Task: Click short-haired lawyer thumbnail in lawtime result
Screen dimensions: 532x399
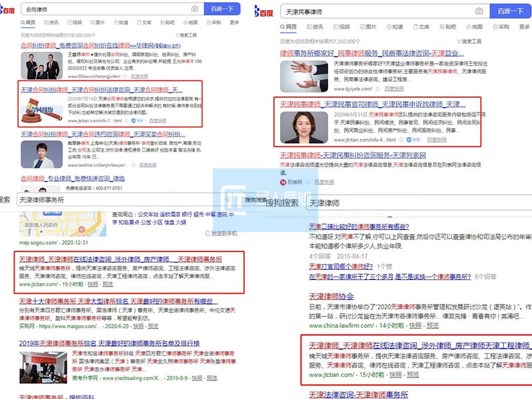Action: [42, 154]
